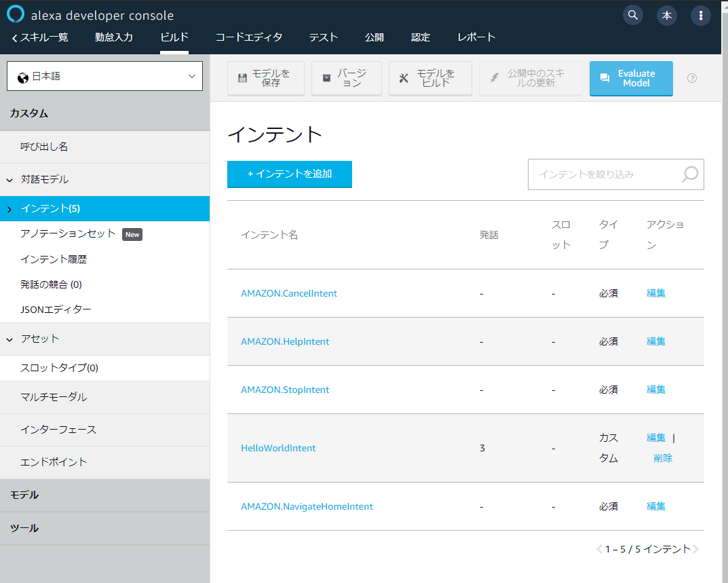Select the カスタム sidebar header
728x583 pixels.
click(105, 114)
